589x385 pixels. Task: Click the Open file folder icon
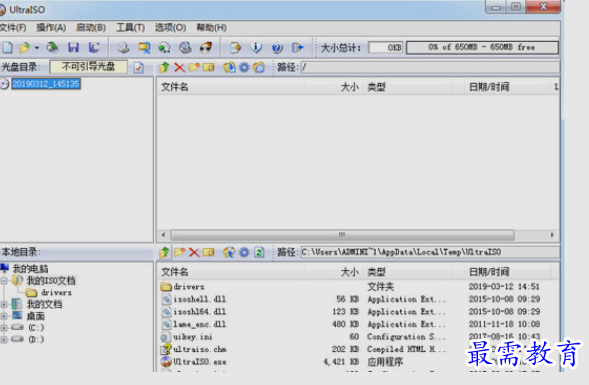click(x=24, y=47)
